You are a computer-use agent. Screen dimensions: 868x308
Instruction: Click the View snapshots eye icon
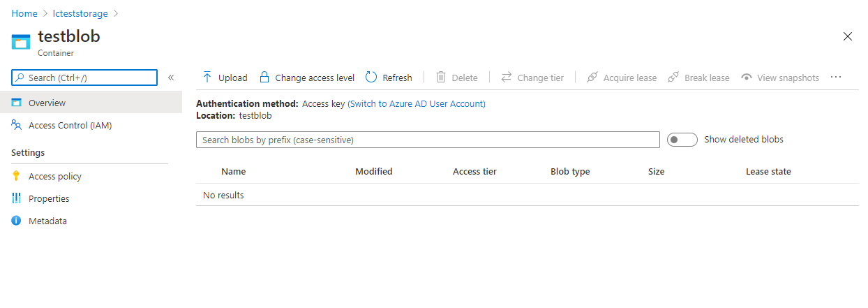[x=747, y=78]
